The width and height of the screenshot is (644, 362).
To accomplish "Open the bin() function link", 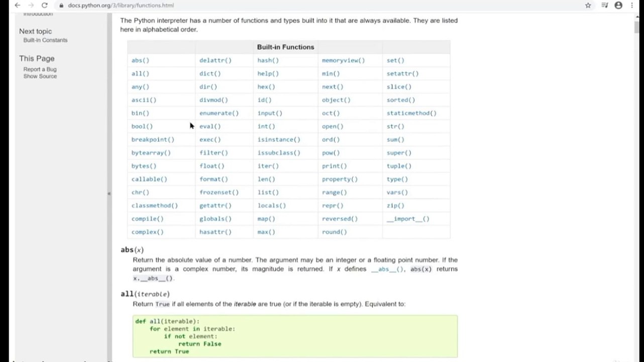I will coord(140,113).
